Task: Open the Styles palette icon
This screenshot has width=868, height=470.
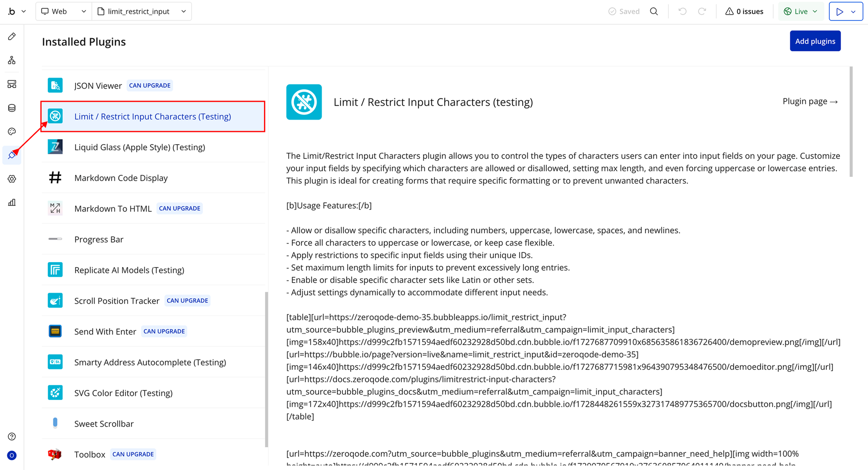Action: (12, 131)
